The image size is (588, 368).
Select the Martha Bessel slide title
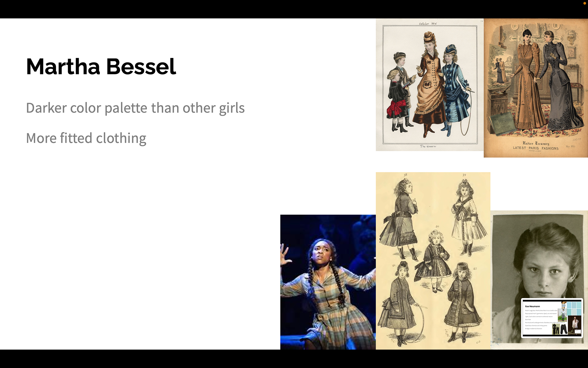click(x=101, y=66)
